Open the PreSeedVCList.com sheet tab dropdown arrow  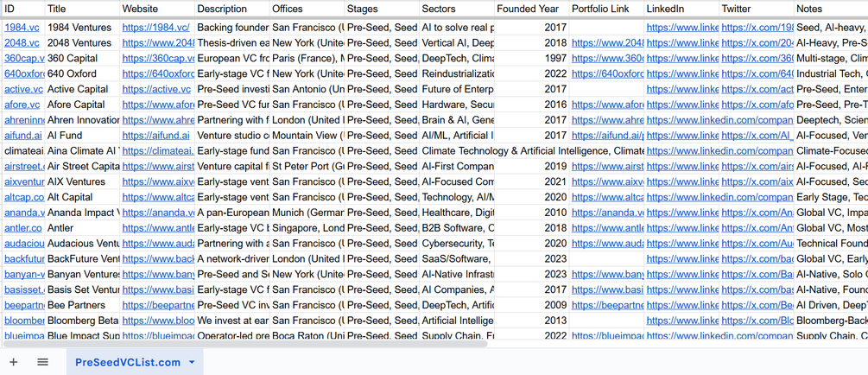[192, 363]
